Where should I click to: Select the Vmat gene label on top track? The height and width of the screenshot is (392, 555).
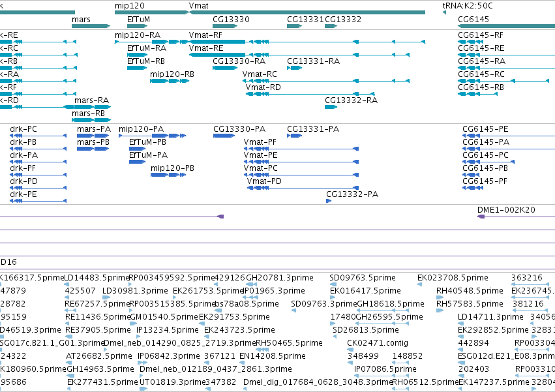pyautogui.click(x=198, y=6)
